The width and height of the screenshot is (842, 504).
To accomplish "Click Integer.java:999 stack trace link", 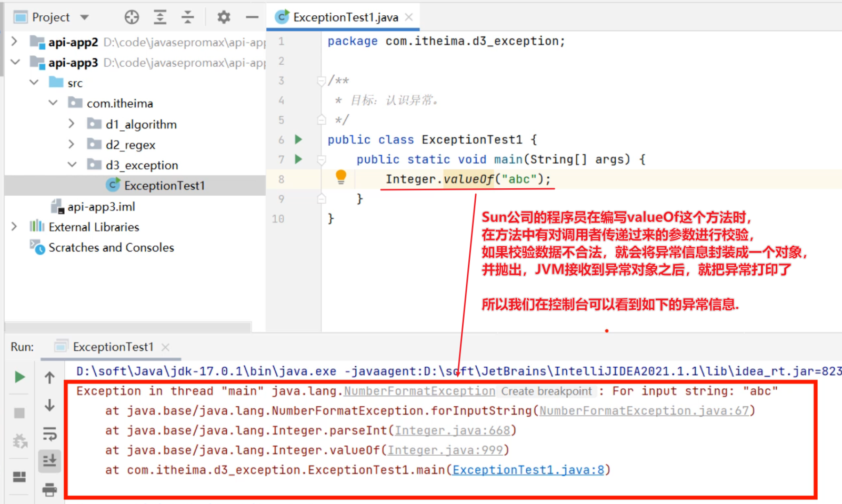I will pyautogui.click(x=446, y=450).
